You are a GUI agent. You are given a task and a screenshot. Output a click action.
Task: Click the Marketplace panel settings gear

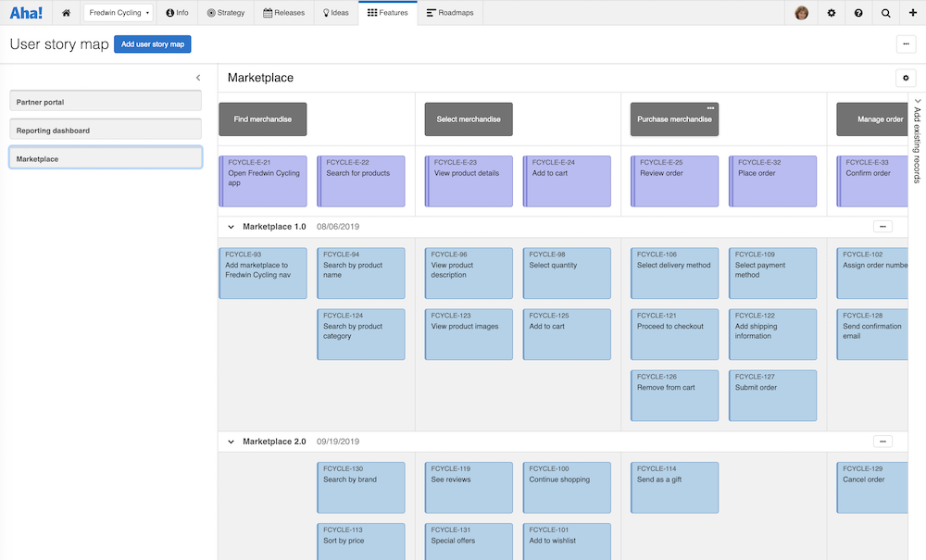906,78
